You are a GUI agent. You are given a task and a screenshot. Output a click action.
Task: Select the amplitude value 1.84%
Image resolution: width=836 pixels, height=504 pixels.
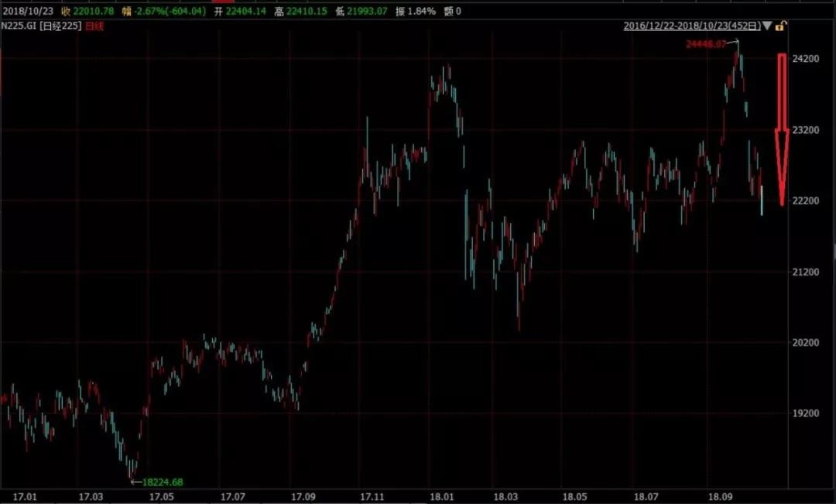pyautogui.click(x=422, y=11)
